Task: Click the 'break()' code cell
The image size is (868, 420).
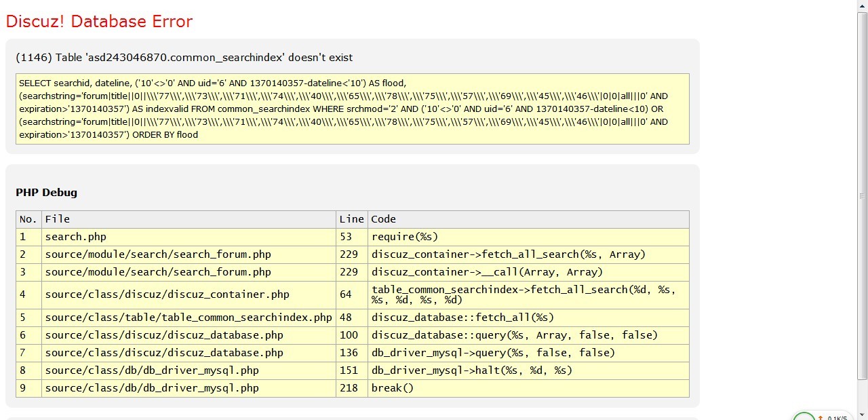Action: (528, 388)
